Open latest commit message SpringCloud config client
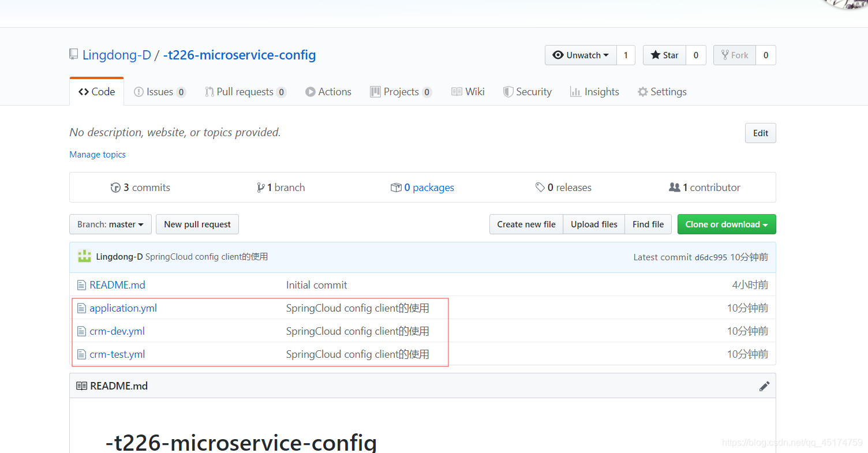Viewport: 868px width, 453px height. pos(207,257)
